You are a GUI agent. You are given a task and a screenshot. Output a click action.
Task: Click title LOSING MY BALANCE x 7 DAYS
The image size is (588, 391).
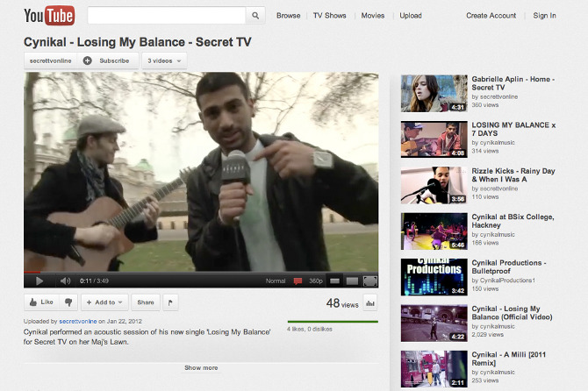coord(513,129)
